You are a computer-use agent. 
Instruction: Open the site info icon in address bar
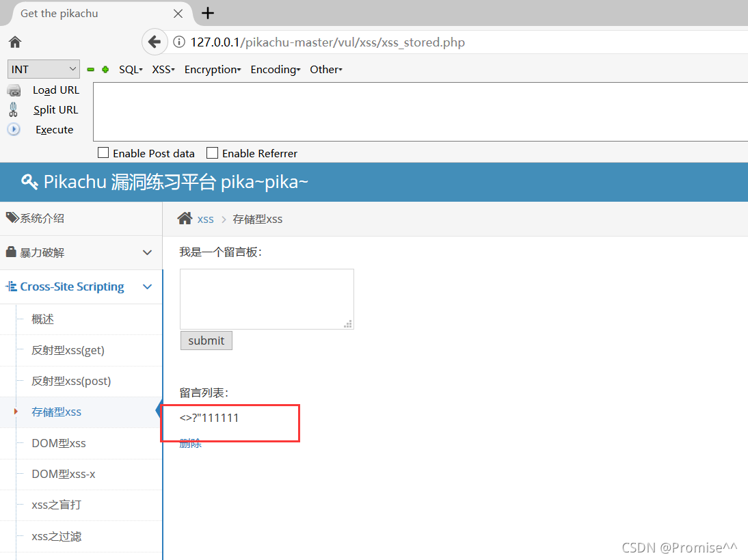point(179,42)
